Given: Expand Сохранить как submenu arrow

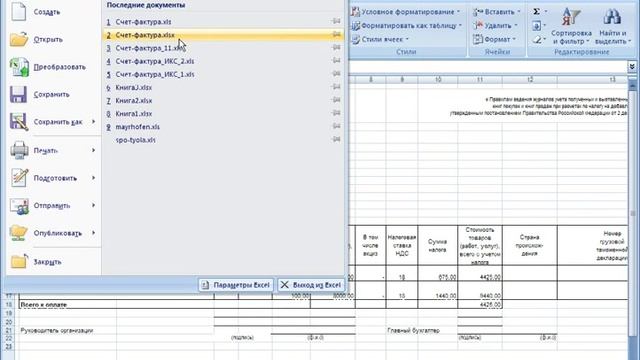Looking at the screenshot, I should tap(93, 122).
